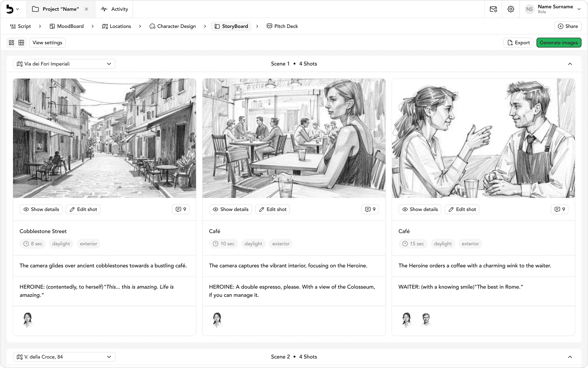The height and width of the screenshot is (368, 588).
Task: Open settings via the gear icon
Action: (x=511, y=9)
